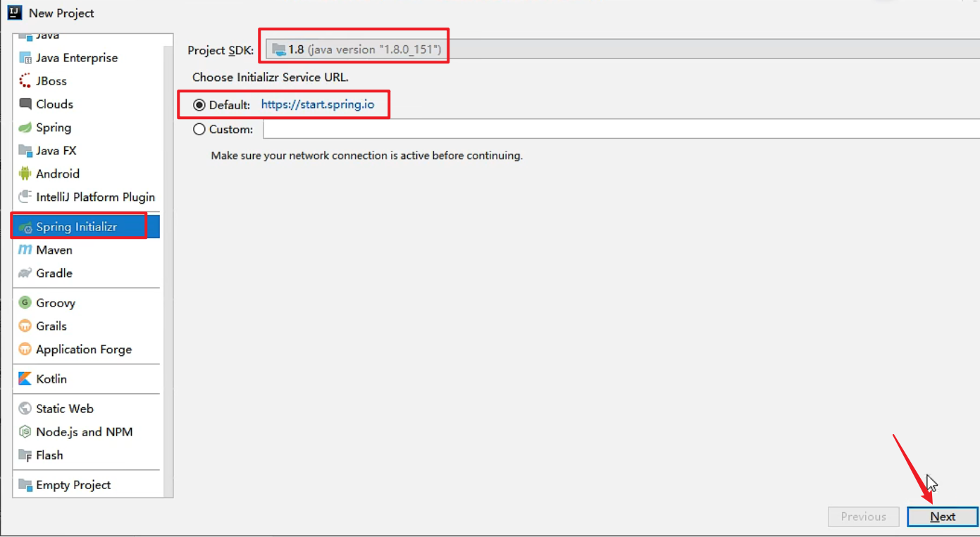Select the Grails label
980x537 pixels.
point(51,326)
